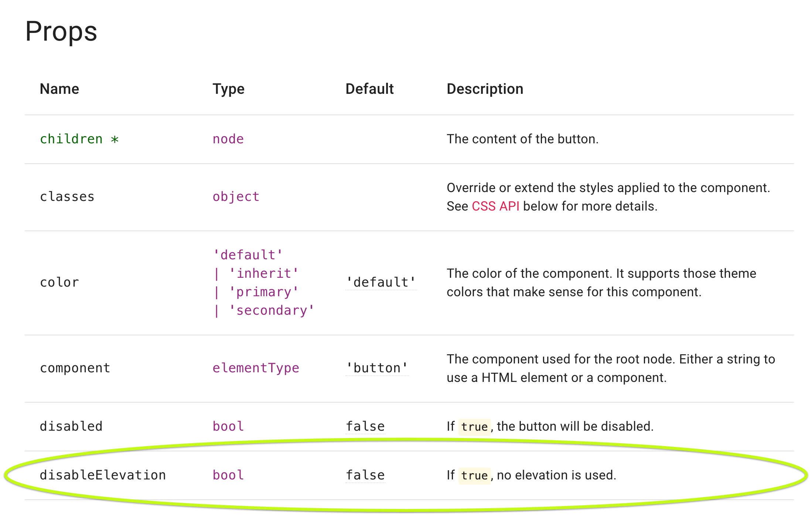The width and height of the screenshot is (812, 516).
Task: Click the node type of children
Action: coord(228,139)
